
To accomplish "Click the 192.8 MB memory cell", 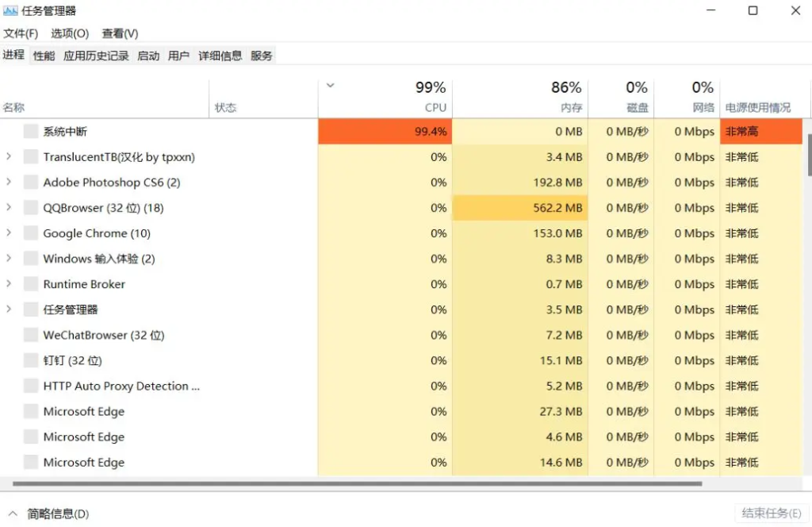I will click(x=520, y=182).
